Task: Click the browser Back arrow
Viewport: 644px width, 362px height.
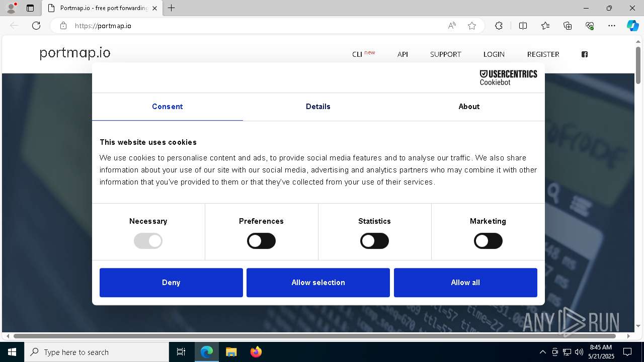Action: click(x=14, y=26)
